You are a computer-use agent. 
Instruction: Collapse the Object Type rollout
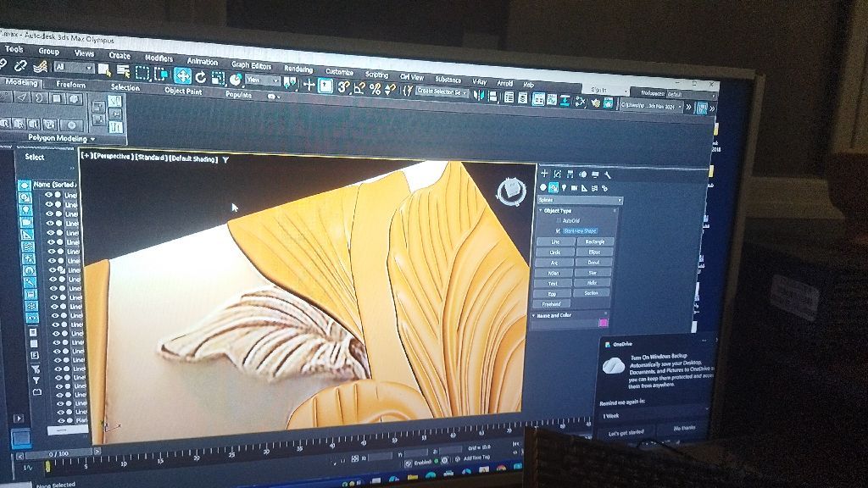pos(556,210)
